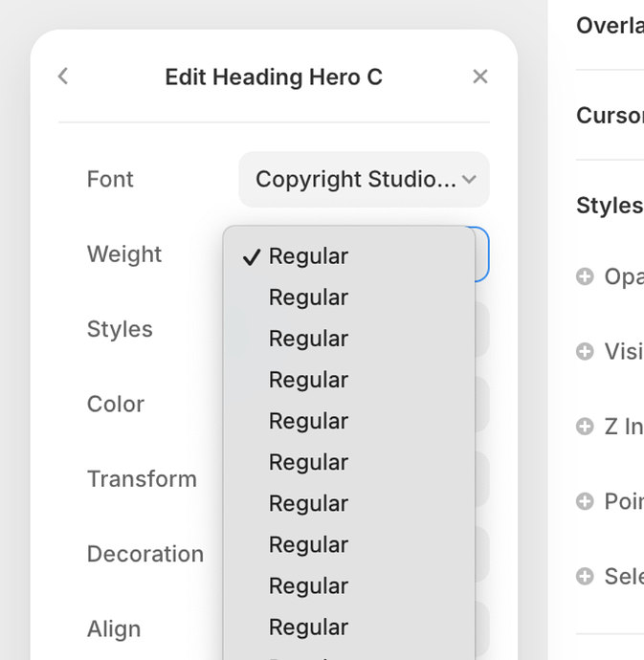The width and height of the screenshot is (644, 660).
Task: Click the checkmark next to selected Regular
Action: point(252,256)
